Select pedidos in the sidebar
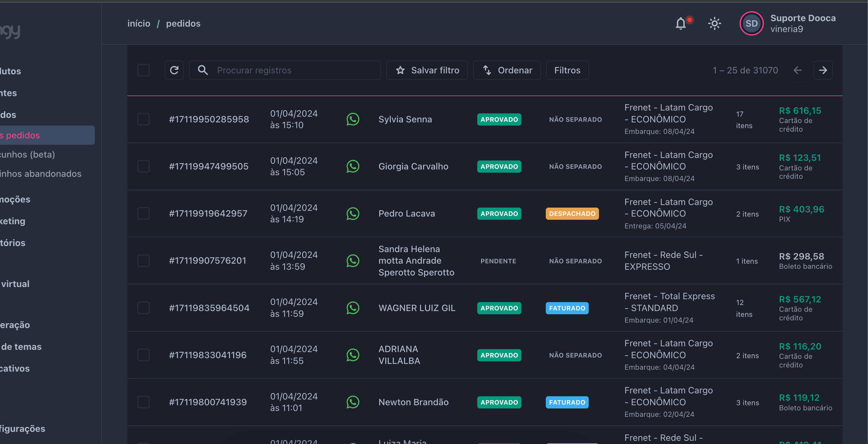Image resolution: width=868 pixels, height=444 pixels. pos(47,135)
